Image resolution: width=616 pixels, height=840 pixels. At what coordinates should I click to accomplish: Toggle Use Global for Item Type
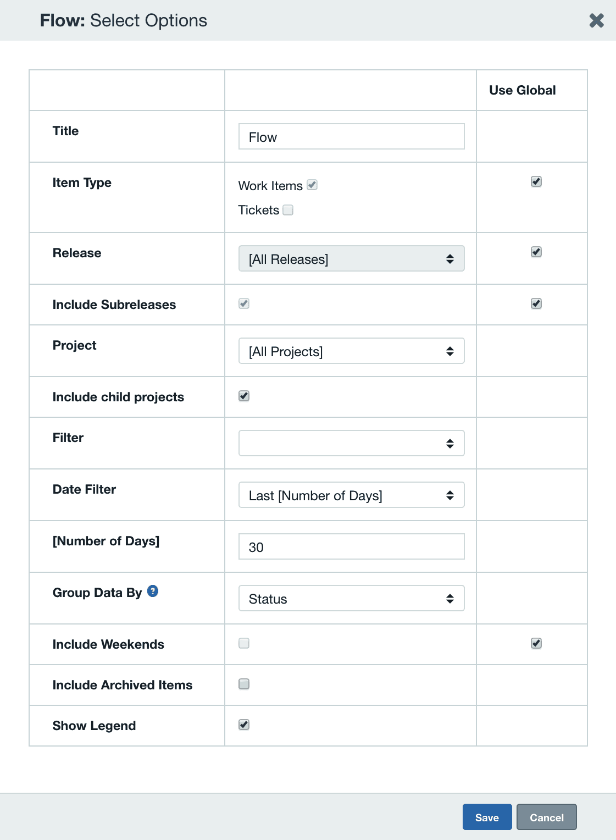click(x=536, y=181)
